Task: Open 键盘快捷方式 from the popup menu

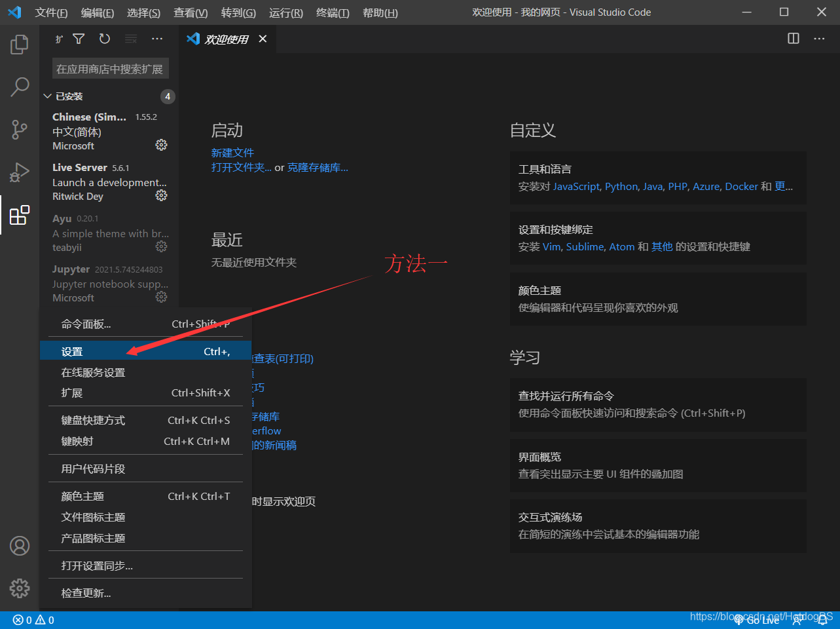Action: pyautogui.click(x=145, y=420)
